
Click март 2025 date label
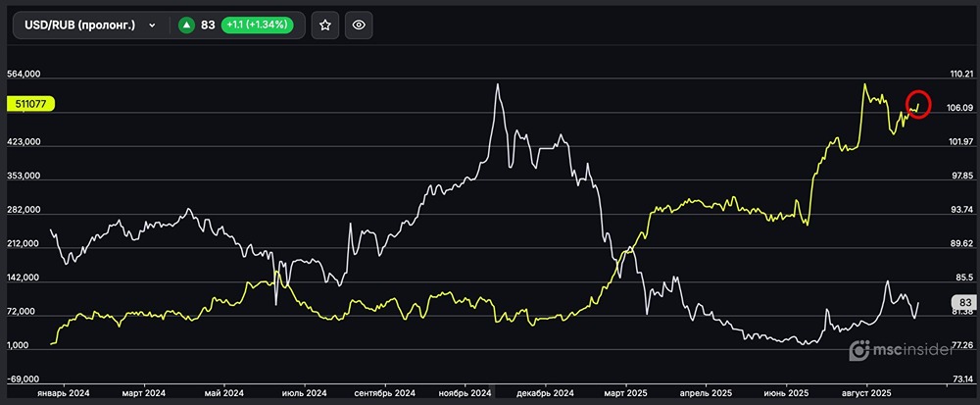click(624, 392)
